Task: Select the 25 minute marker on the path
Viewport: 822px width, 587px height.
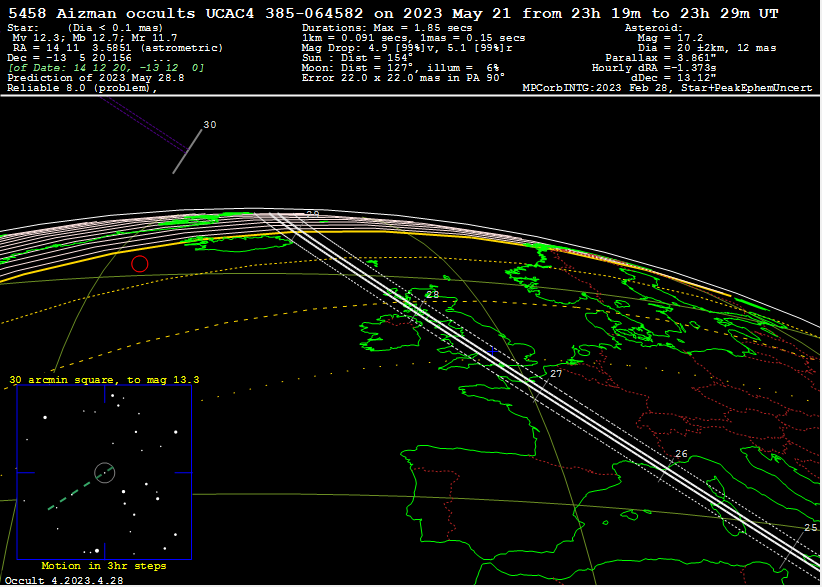Action: click(x=810, y=527)
